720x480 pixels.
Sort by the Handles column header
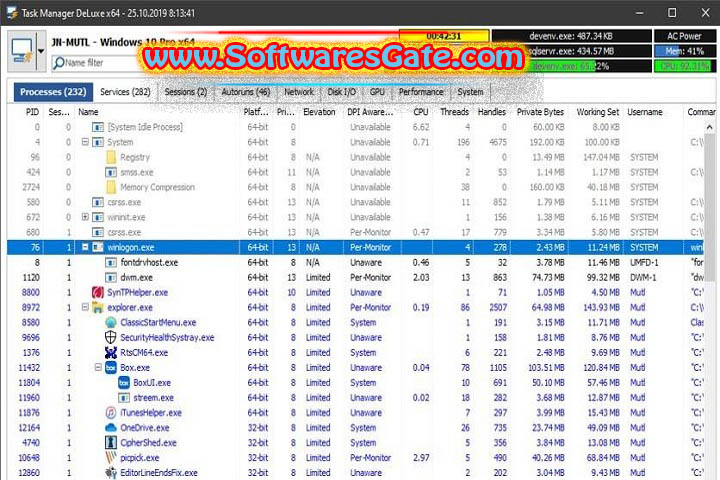click(x=491, y=112)
